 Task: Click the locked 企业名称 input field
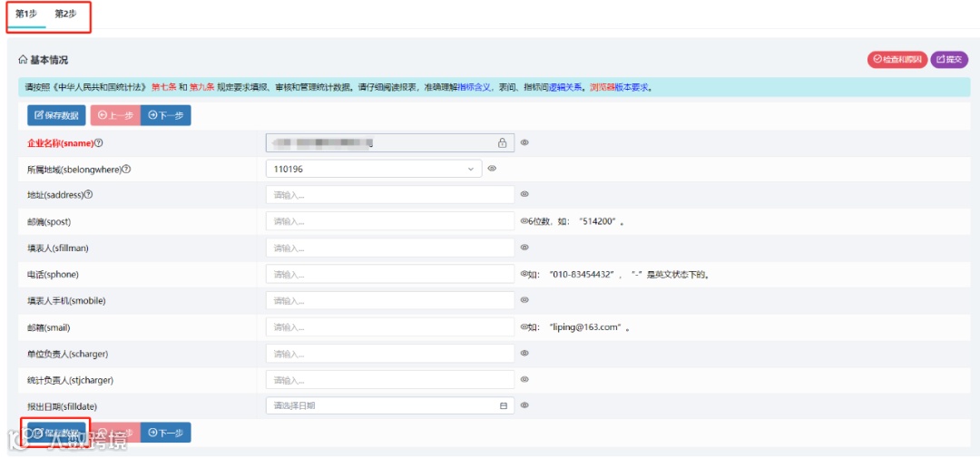pyautogui.click(x=390, y=143)
